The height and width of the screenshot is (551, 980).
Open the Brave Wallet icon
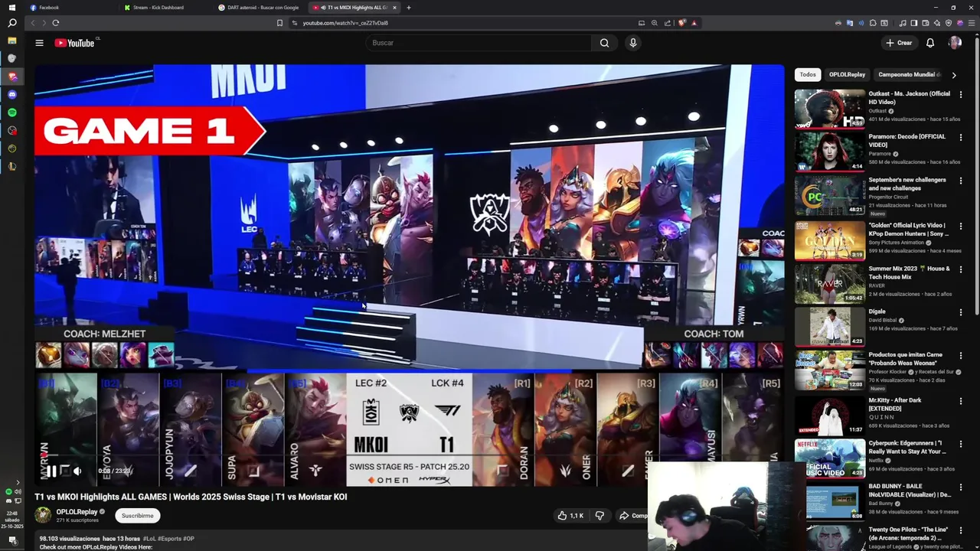925,23
